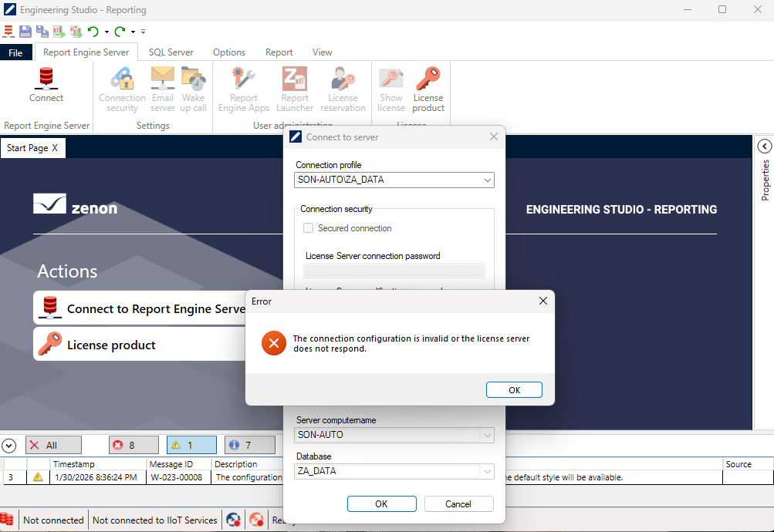Click the database status icon in status bar
774x532 pixels.
tap(8, 520)
